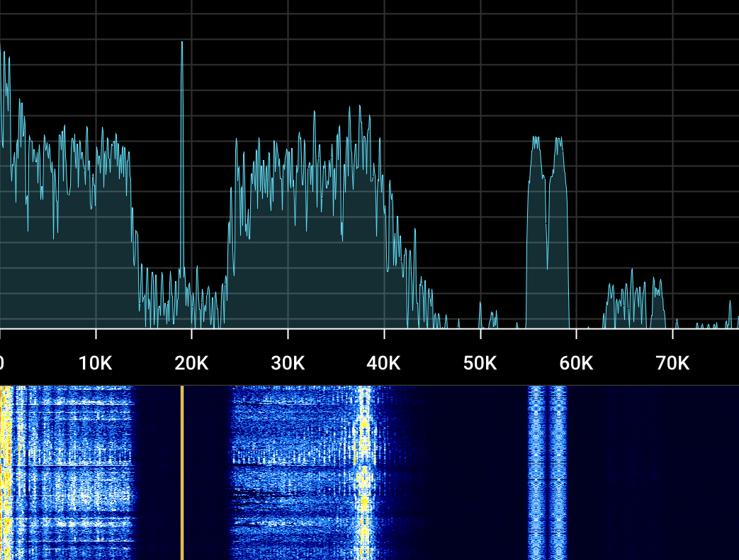The width and height of the screenshot is (739, 560).
Task: Select the bright yellow waterfall band near 38K
Action: point(364,472)
